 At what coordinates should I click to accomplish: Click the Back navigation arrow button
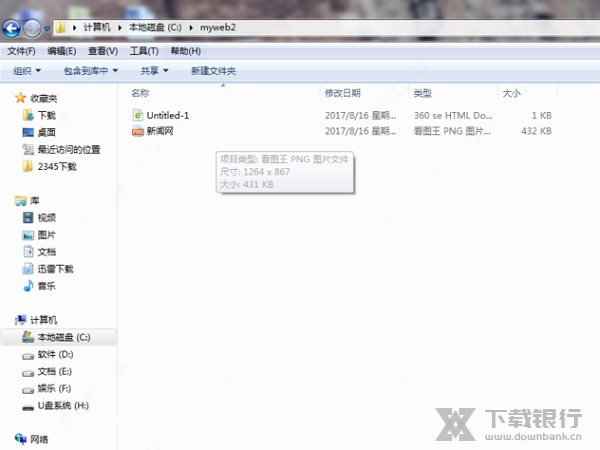click(14, 27)
